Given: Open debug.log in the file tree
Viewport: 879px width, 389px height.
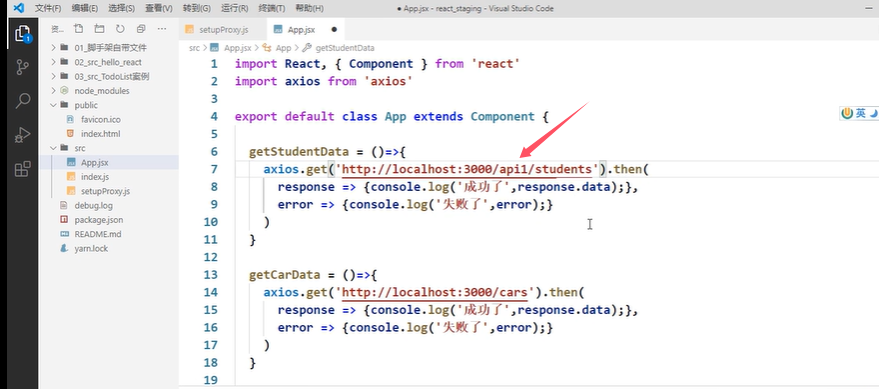Looking at the screenshot, I should 93,206.
